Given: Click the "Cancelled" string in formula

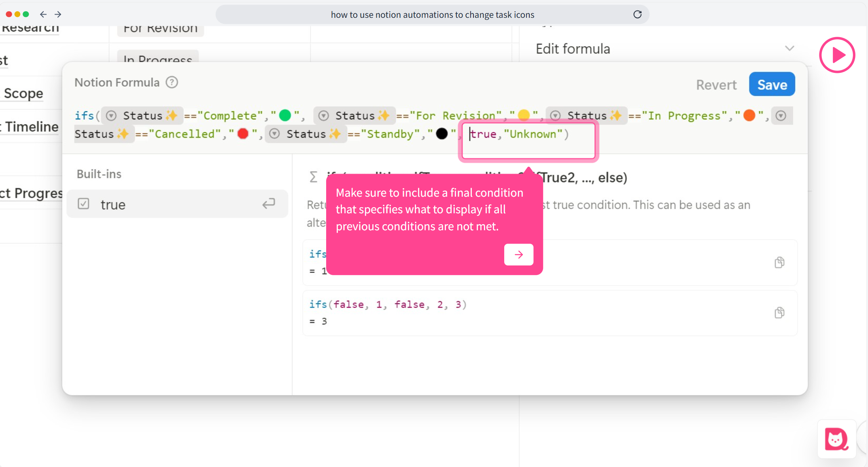Looking at the screenshot, I should 185,134.
